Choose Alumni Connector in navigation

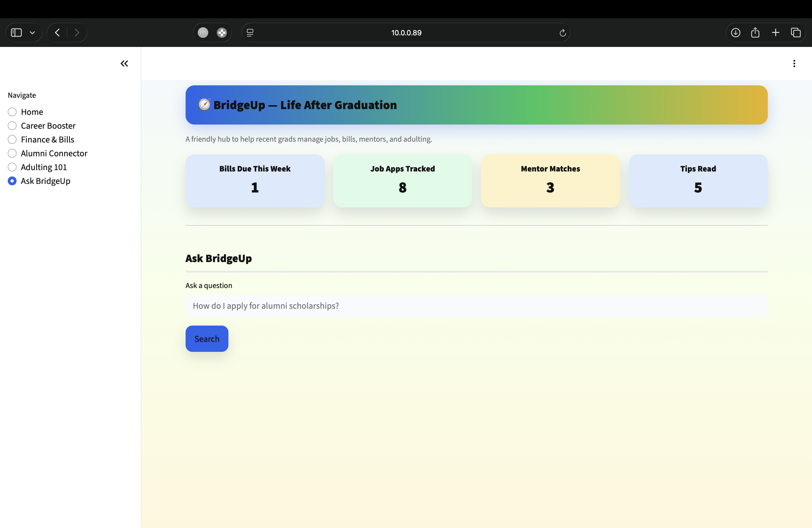12,154
